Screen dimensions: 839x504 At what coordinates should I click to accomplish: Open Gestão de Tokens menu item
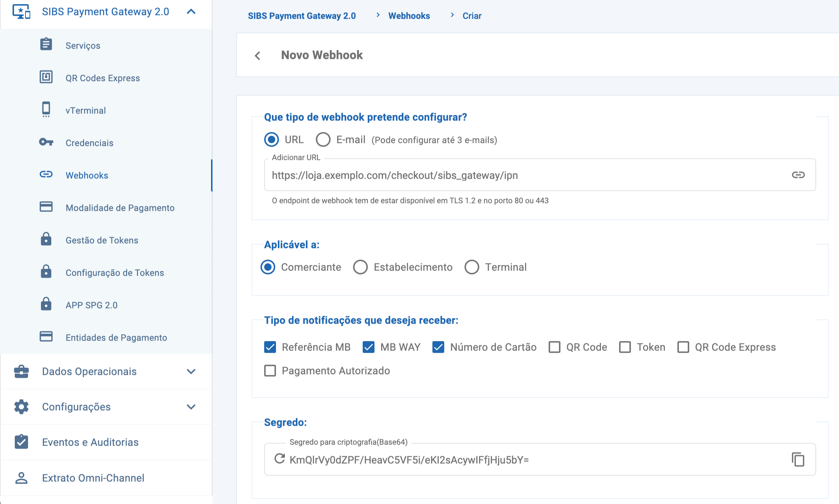[102, 240]
